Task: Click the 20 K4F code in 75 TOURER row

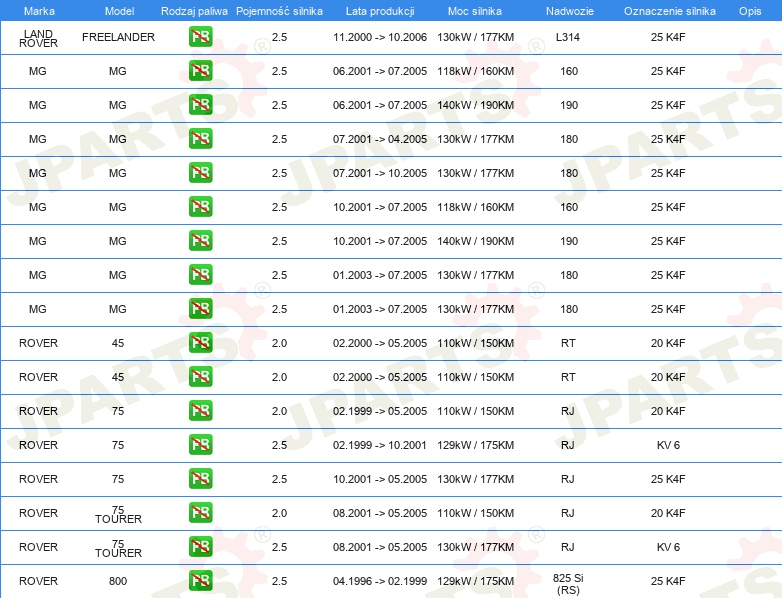Action: click(x=668, y=513)
